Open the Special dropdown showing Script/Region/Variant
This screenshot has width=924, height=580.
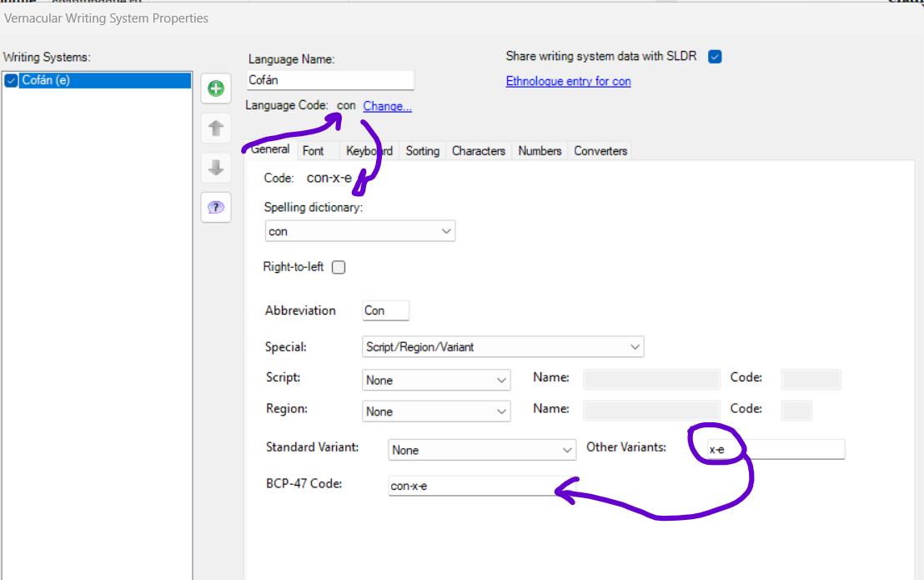(x=503, y=346)
